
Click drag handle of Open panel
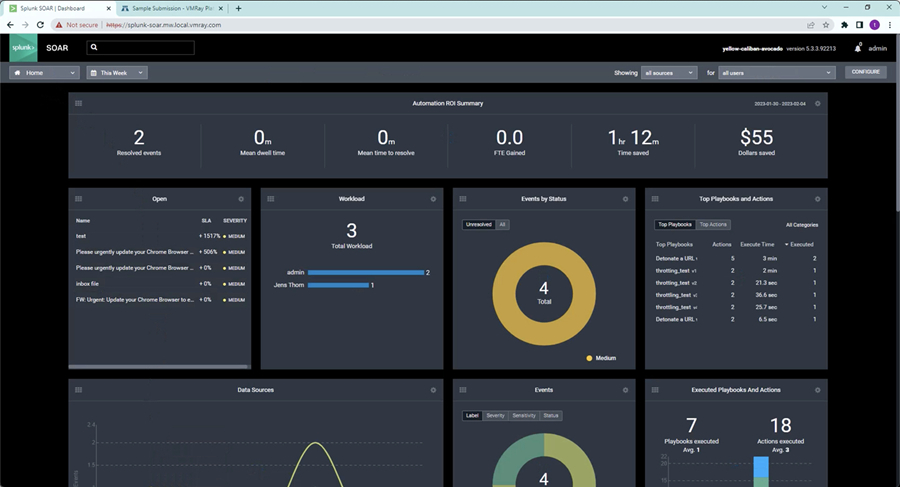pyautogui.click(x=79, y=199)
